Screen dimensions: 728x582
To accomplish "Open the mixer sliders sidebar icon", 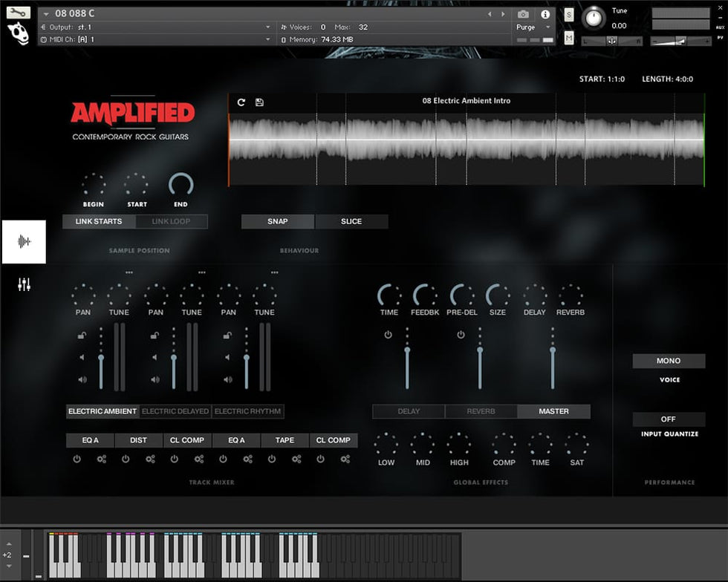I will [24, 284].
